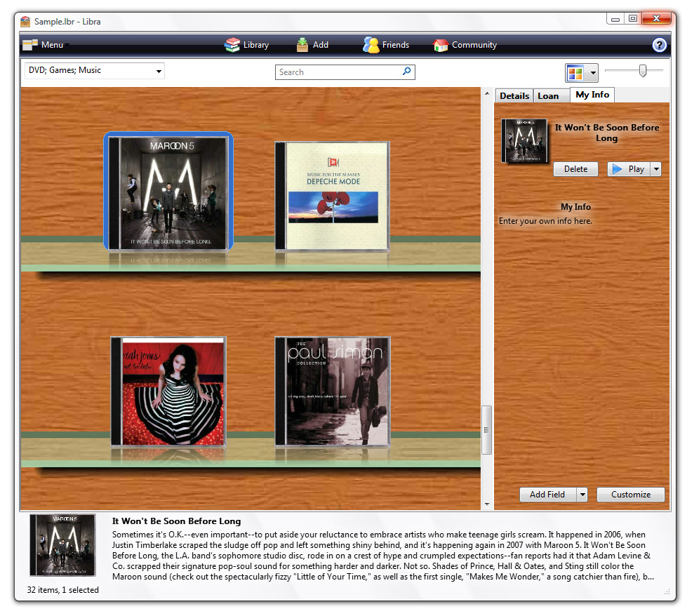Click the album title in My Info panel
This screenshot has width=687, height=616.
click(607, 133)
